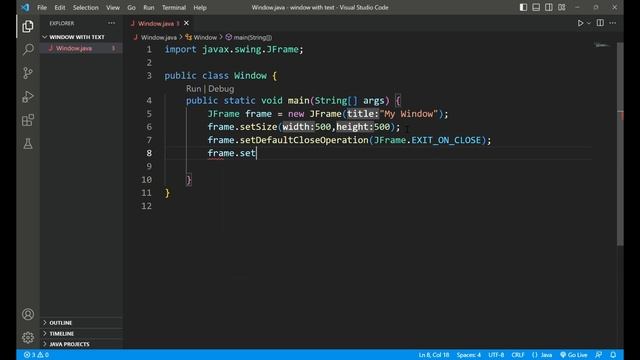Screen dimensions: 640x360
Task: Open notifications bell icon
Action: click(613, 355)
